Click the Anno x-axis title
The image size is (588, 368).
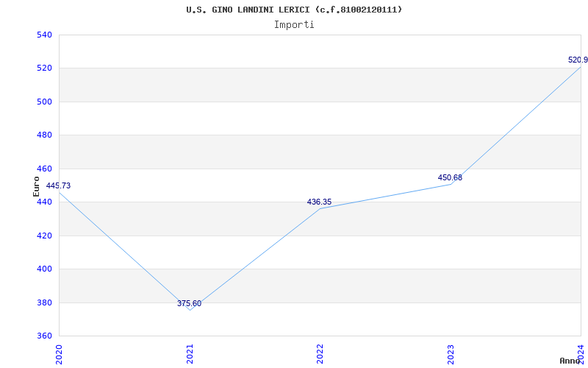[570, 361]
